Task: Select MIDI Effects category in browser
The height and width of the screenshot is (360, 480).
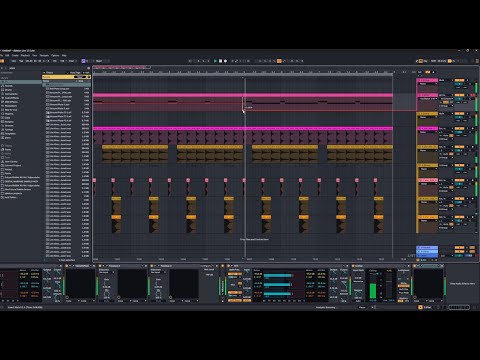Action: [11, 102]
